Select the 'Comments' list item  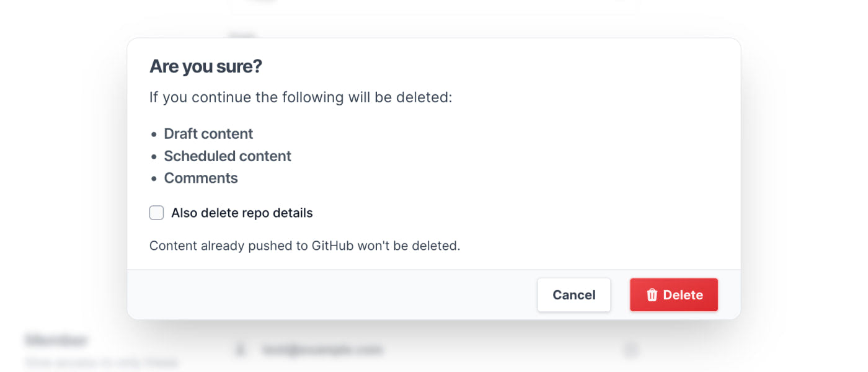click(x=201, y=179)
